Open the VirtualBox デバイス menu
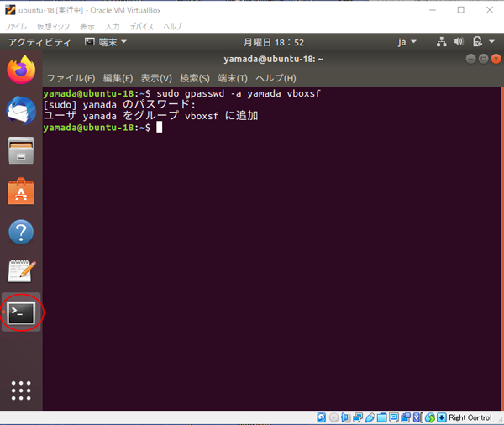 tap(141, 26)
